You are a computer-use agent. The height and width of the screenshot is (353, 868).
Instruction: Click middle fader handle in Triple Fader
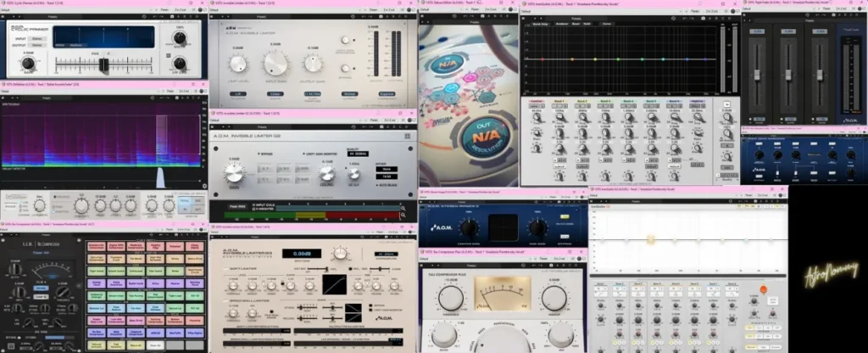tap(787, 75)
